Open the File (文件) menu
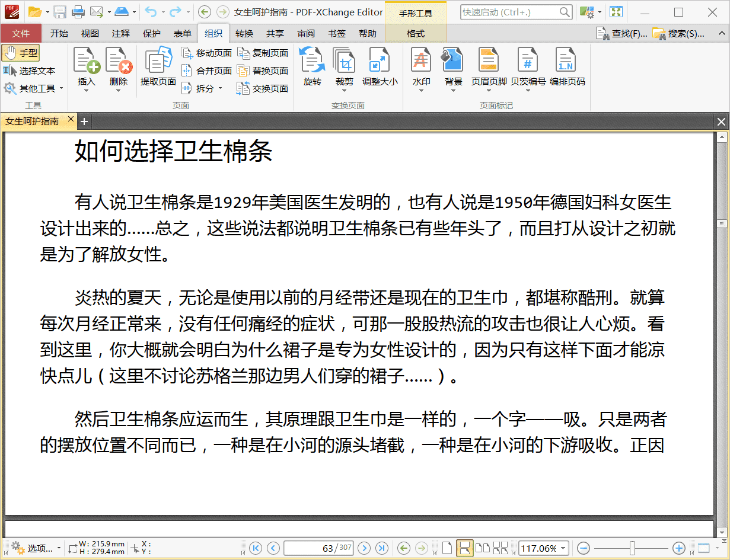The height and width of the screenshot is (560, 730). pos(21,34)
